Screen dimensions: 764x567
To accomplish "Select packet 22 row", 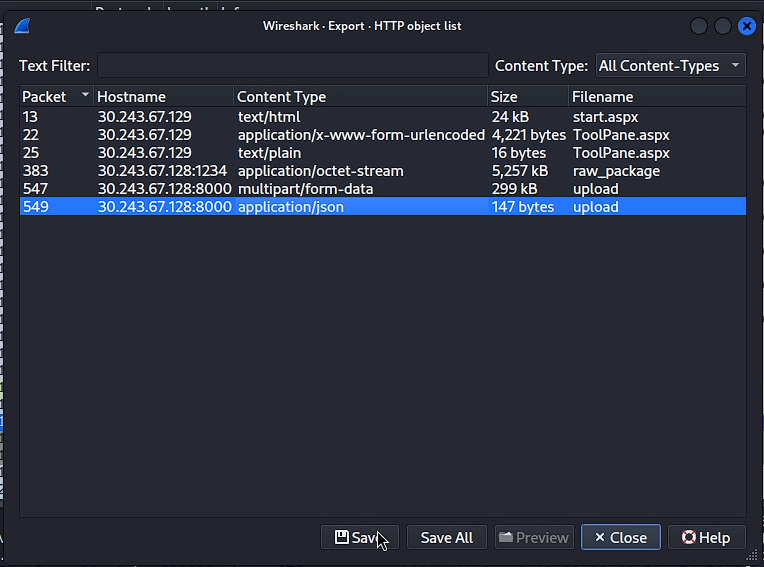I will (383, 134).
